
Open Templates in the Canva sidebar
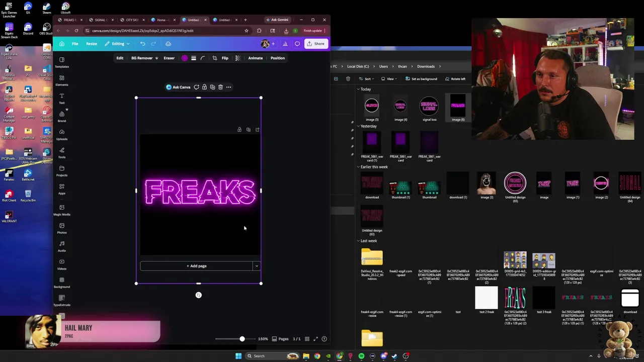(x=62, y=62)
